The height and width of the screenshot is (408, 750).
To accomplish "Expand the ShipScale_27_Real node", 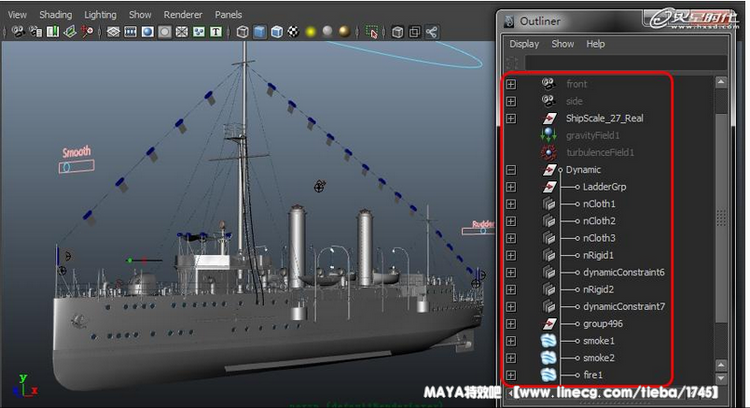I will click(511, 118).
